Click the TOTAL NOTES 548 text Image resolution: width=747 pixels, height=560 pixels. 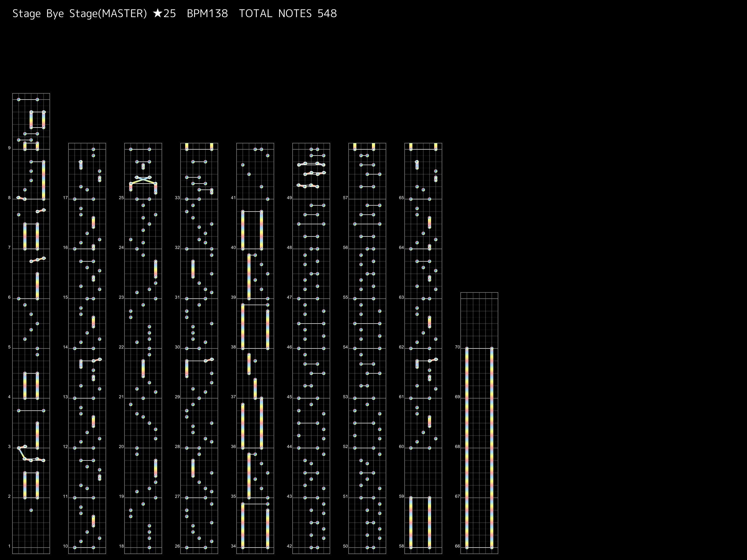tap(288, 13)
